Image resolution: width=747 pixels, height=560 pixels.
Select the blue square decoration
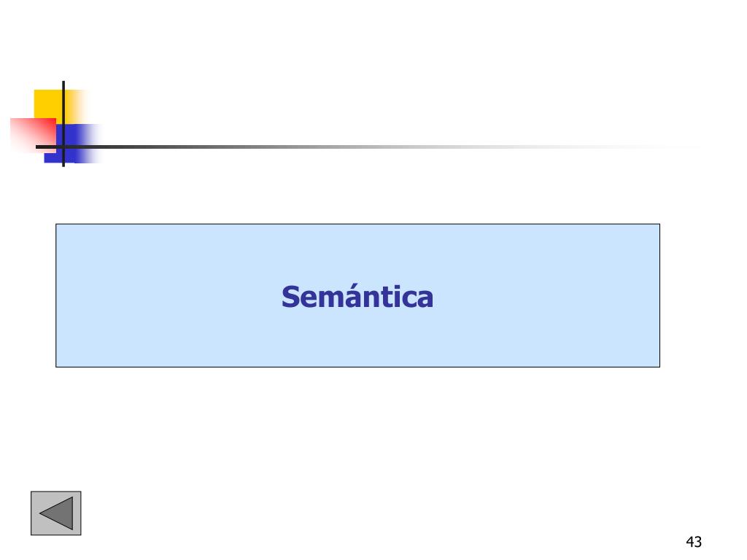coord(73,144)
